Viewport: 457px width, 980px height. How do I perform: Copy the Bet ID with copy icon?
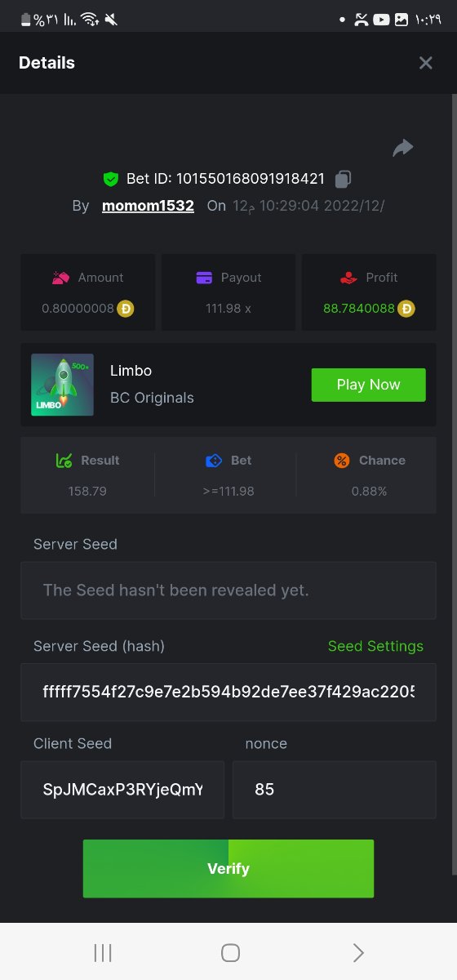344,179
